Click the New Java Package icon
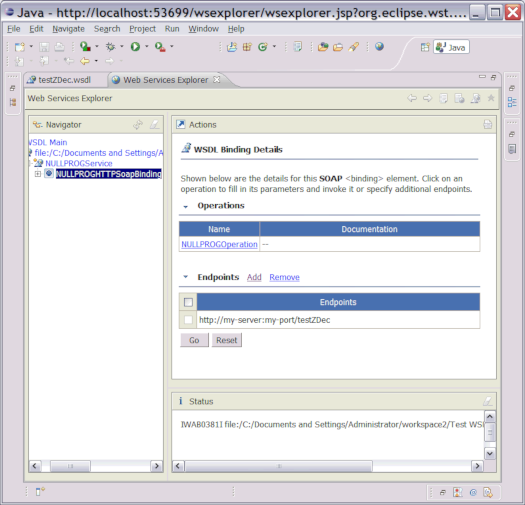525x505 pixels. pyautogui.click(x=247, y=47)
